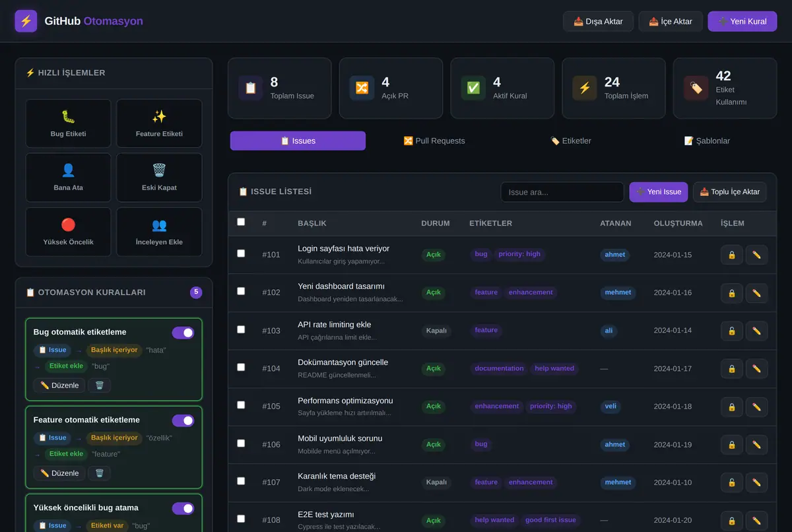Unlock issue #103 API rate limiting
Image resolution: width=792 pixels, height=532 pixels.
pyautogui.click(x=732, y=331)
